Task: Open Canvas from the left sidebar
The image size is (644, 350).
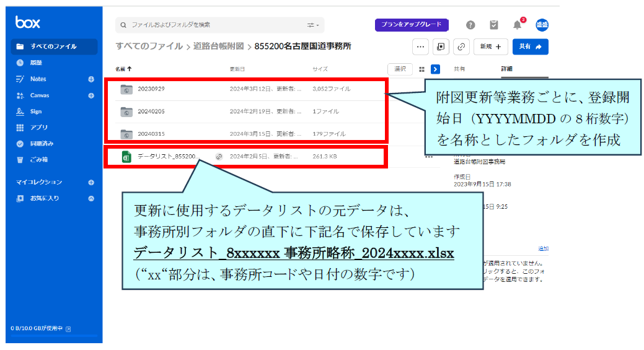Action: click(x=39, y=95)
